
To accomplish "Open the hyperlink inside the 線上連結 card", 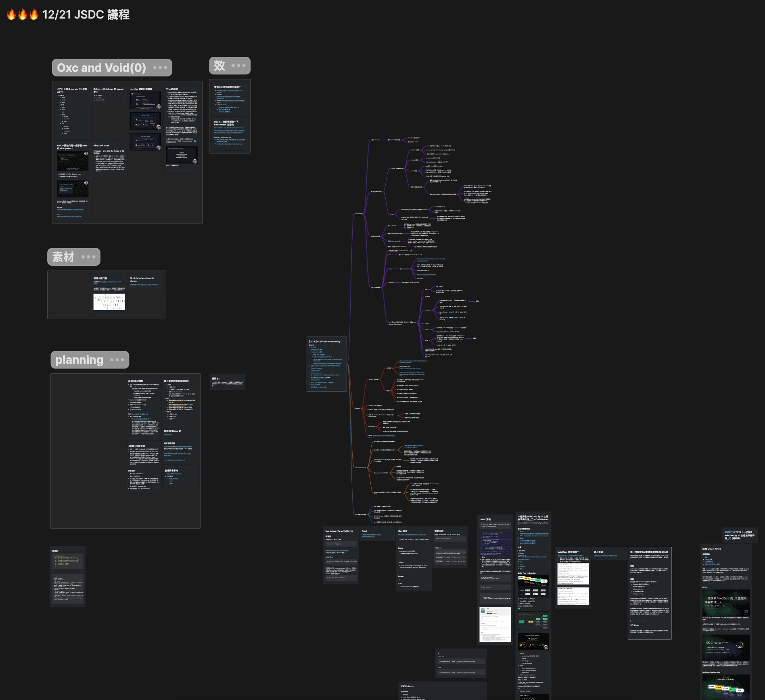I will [x=606, y=556].
